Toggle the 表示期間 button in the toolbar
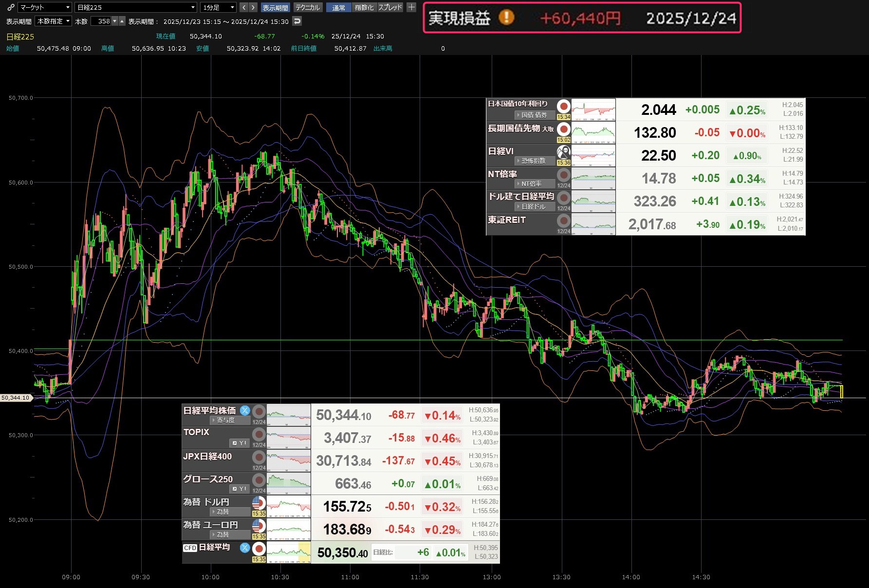 (x=275, y=7)
